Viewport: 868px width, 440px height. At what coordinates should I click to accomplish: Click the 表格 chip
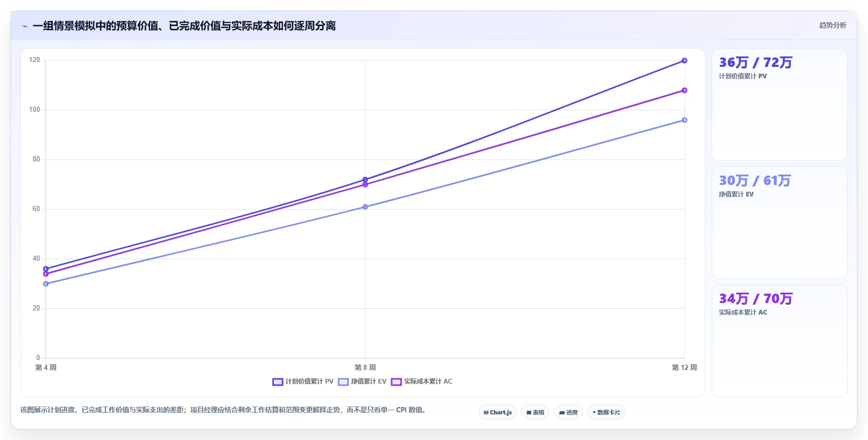535,412
